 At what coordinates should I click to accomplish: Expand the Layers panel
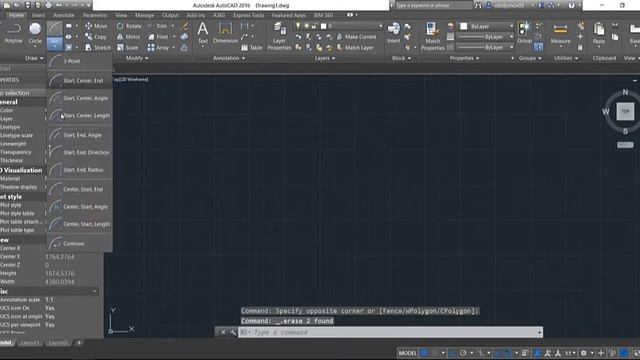(325, 58)
